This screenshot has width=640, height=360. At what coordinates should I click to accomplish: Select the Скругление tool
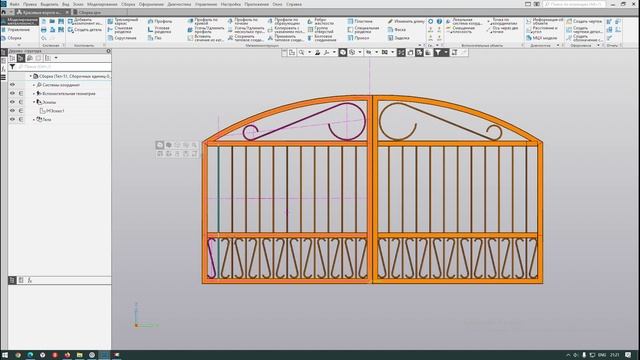pyautogui.click(x=122, y=38)
